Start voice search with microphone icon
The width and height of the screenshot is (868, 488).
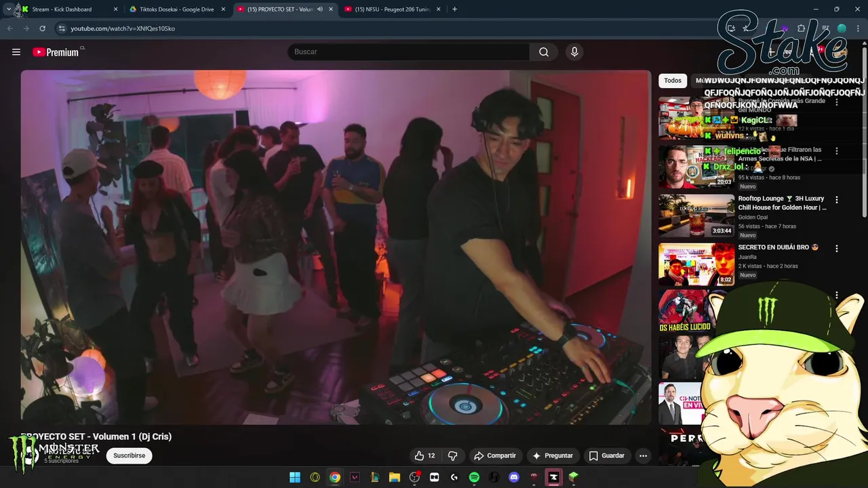[x=574, y=52]
